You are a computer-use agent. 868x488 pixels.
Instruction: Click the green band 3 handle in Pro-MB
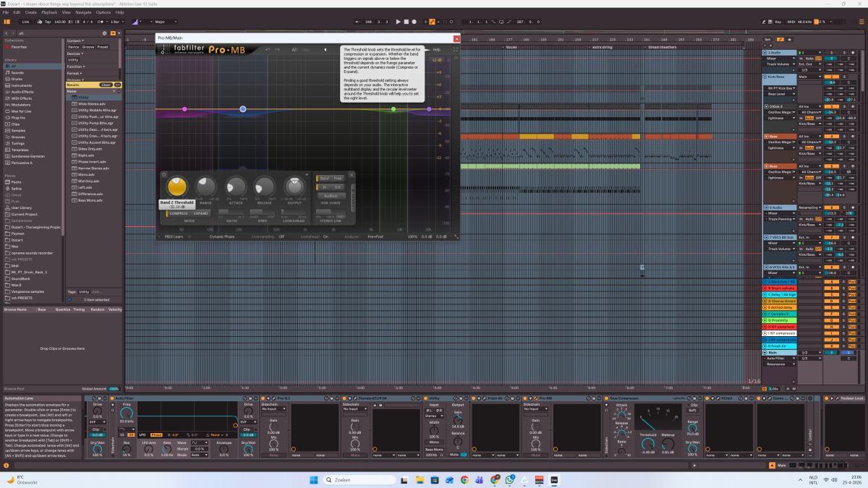pos(393,109)
